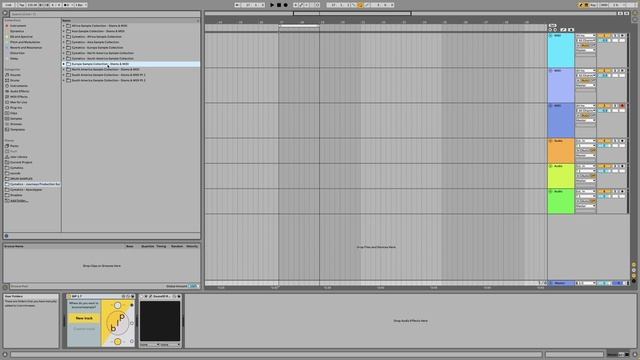The width and height of the screenshot is (640, 360).
Task: Fold the orange Audio track header
Action: (x=551, y=141)
